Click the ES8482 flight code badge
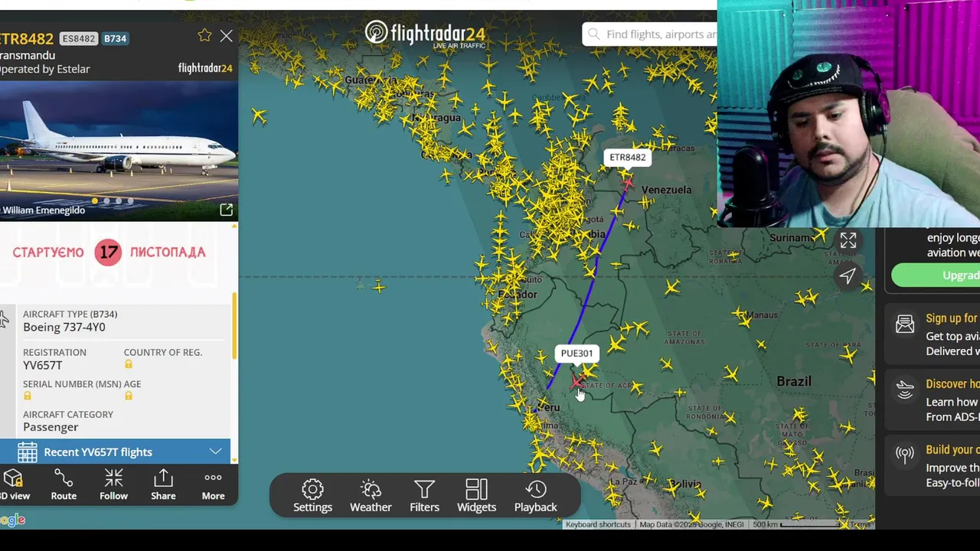980x551 pixels. (x=79, y=38)
